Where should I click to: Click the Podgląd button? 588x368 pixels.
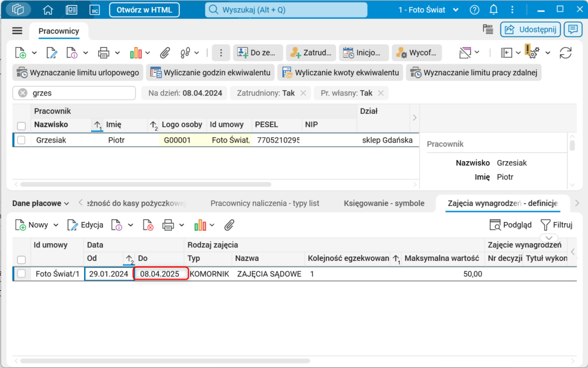point(511,226)
